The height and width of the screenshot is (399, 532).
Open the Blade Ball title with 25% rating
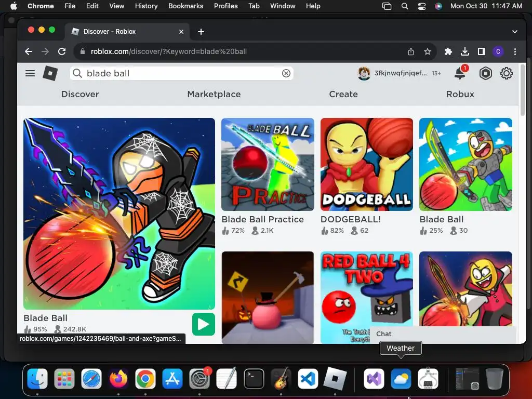(442, 220)
